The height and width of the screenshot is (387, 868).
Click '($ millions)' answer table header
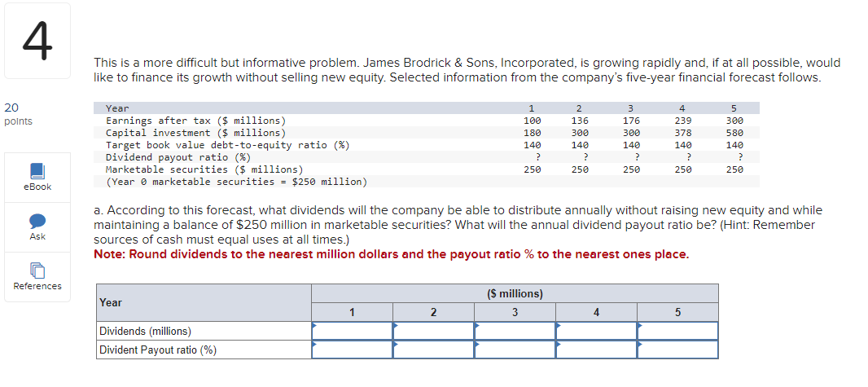tap(515, 294)
